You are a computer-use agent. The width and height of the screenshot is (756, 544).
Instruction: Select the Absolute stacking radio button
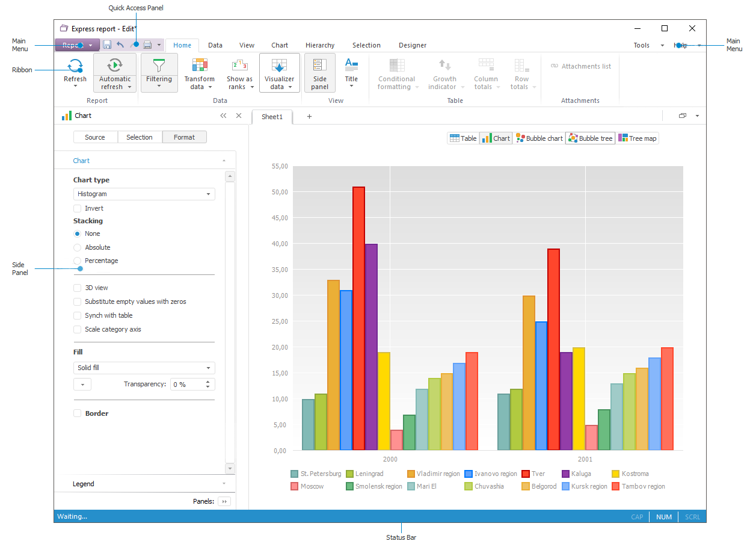[x=78, y=247]
